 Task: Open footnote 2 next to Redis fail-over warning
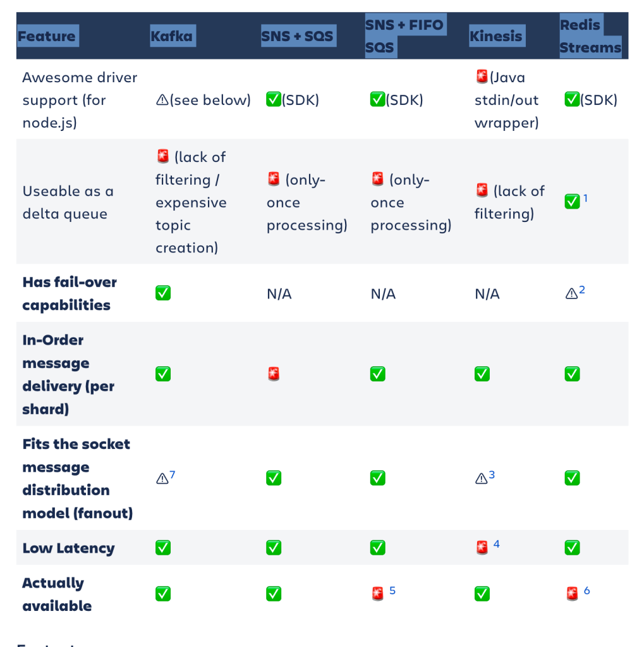tap(582, 290)
